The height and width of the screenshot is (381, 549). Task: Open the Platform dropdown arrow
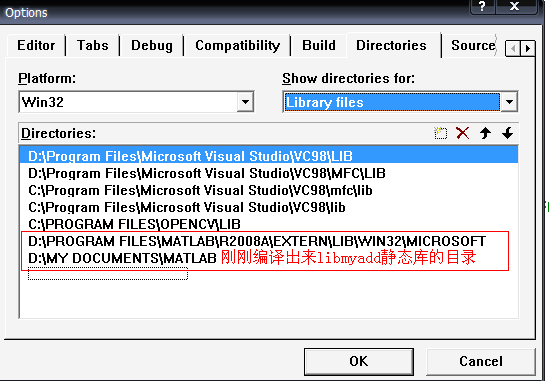[x=245, y=102]
